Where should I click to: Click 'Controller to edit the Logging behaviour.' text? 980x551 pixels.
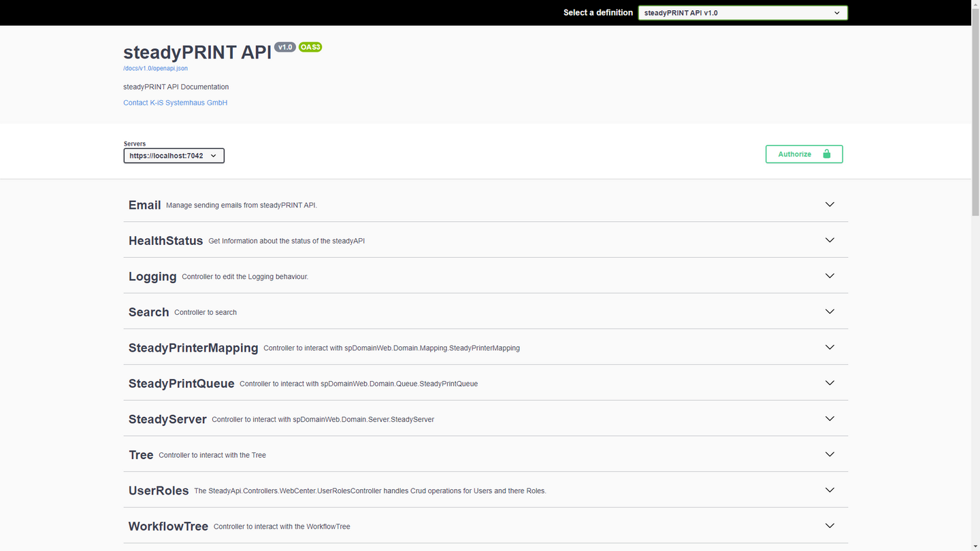point(245,277)
